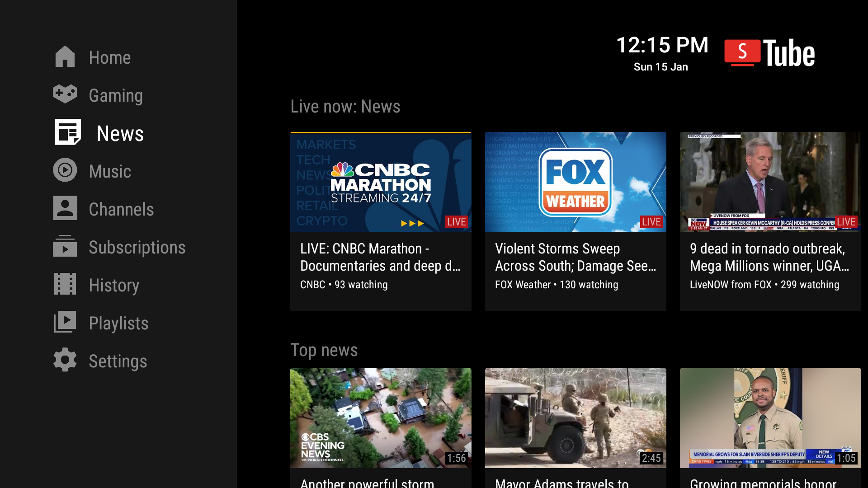
Task: Open 'Another powerful storm' video title
Action: [367, 483]
